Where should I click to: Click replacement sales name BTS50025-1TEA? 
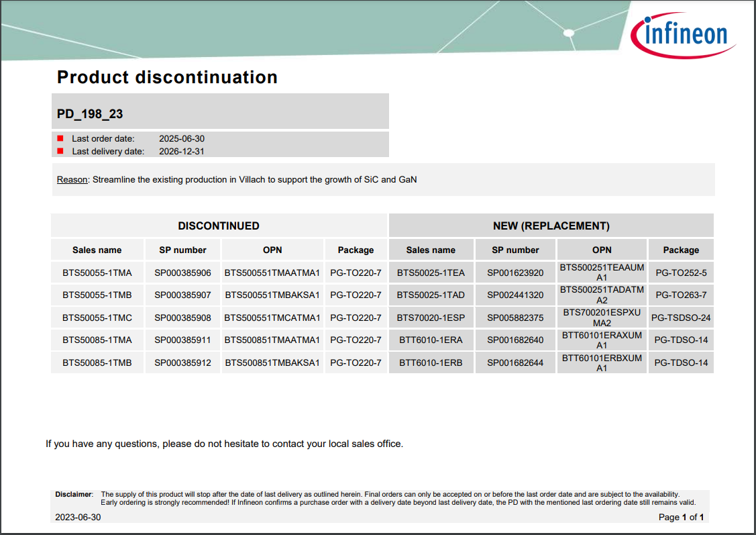pyautogui.click(x=431, y=273)
